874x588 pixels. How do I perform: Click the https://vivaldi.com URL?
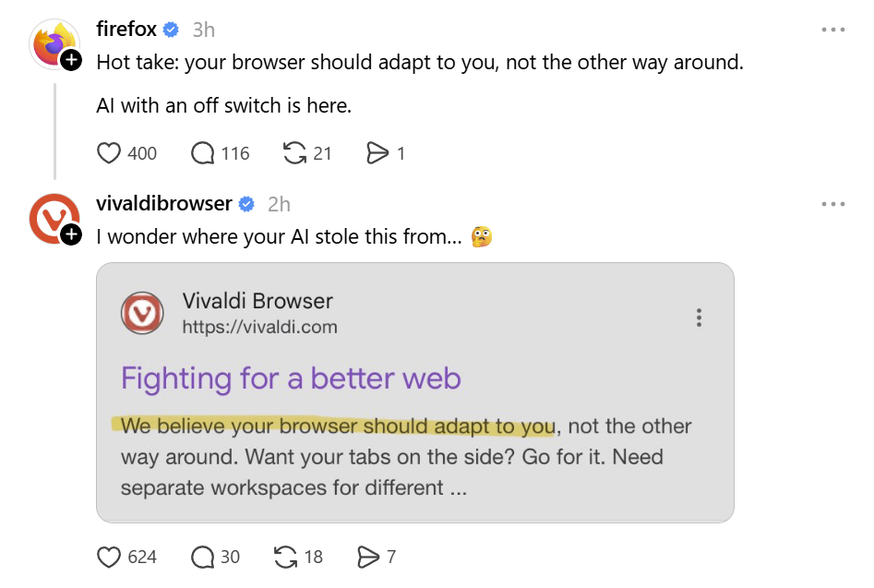pyautogui.click(x=259, y=327)
